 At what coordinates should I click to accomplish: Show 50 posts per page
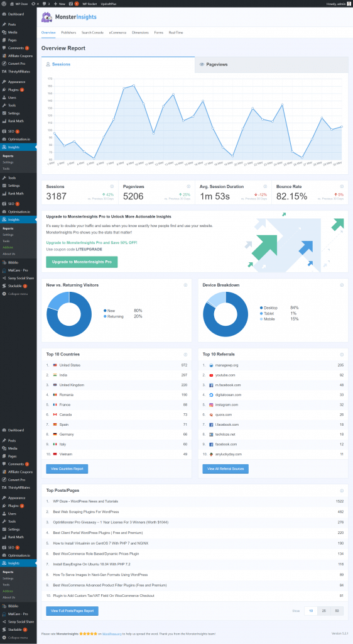coord(337,611)
